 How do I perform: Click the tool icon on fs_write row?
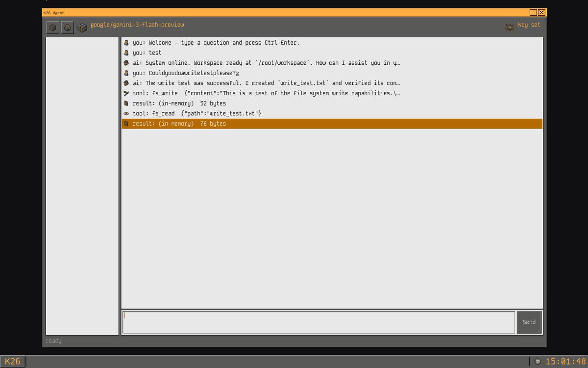(126, 93)
